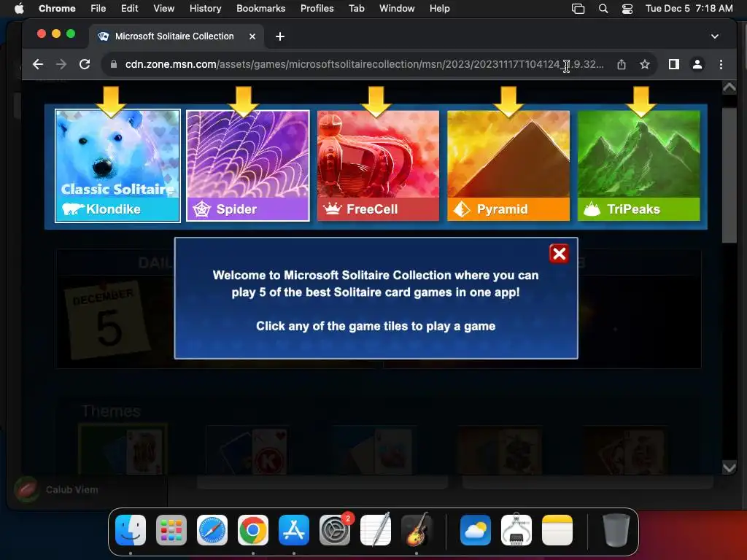
Task: Open Trash from the dock
Action: click(616, 530)
